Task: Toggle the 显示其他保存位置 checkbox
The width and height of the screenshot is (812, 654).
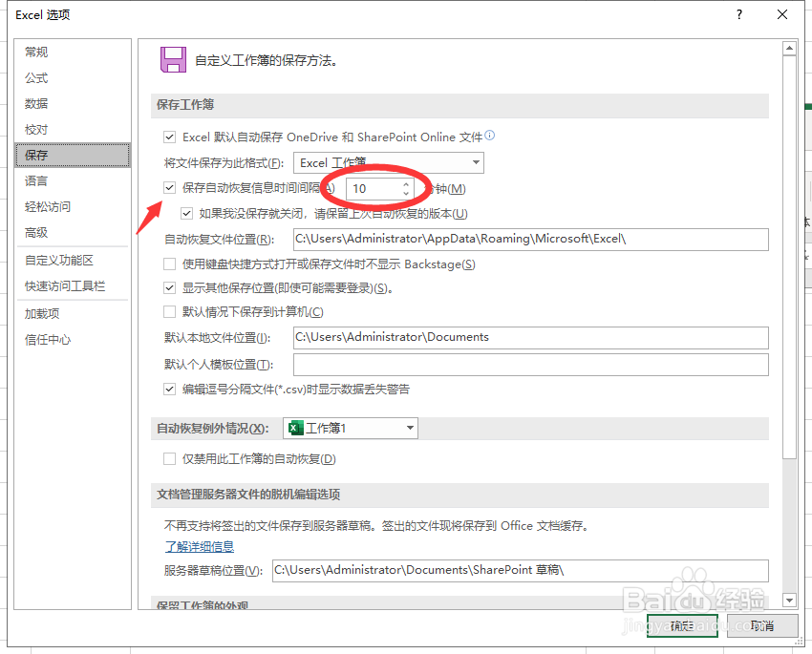Action: click(169, 287)
